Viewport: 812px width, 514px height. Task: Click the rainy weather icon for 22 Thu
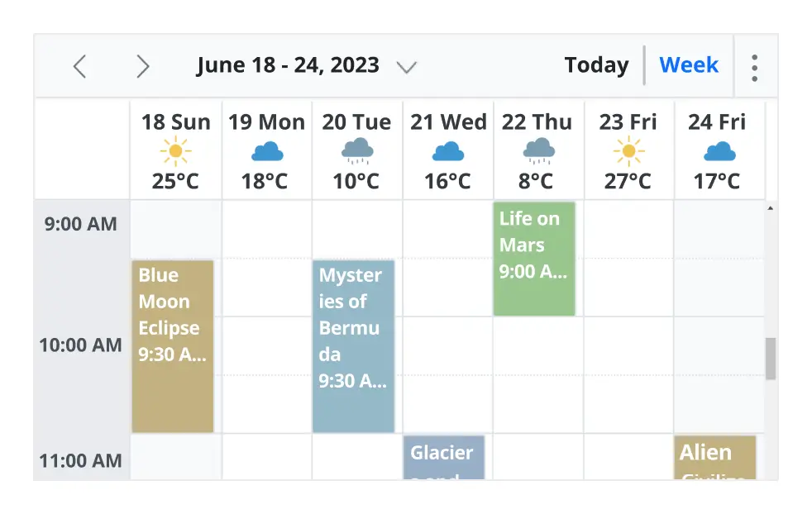pyautogui.click(x=537, y=152)
